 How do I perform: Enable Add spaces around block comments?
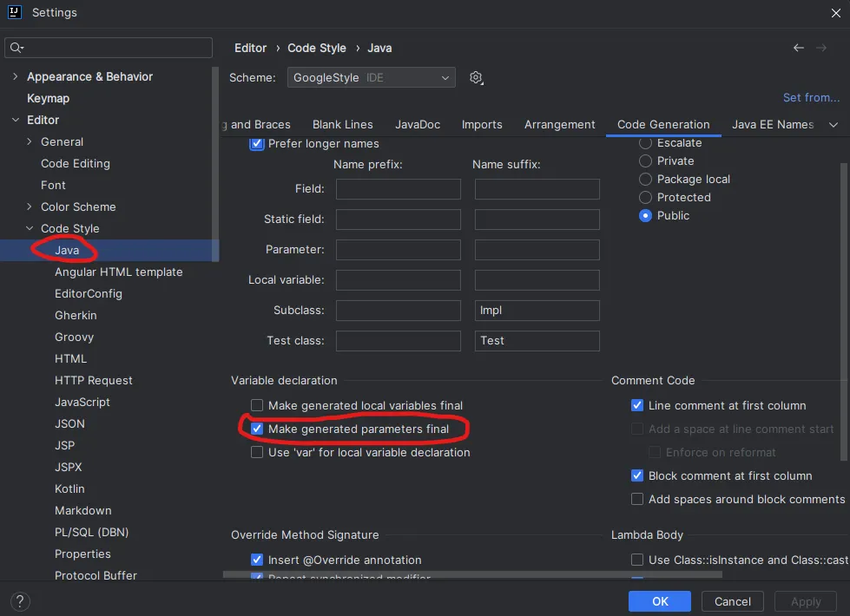coord(637,499)
